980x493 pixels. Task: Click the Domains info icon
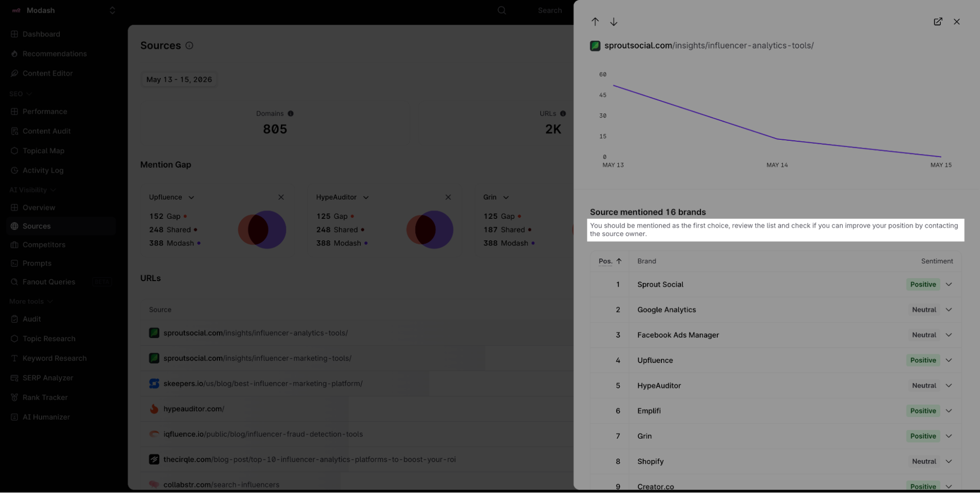pos(291,113)
